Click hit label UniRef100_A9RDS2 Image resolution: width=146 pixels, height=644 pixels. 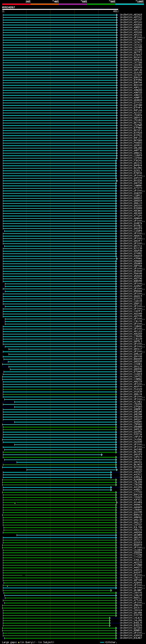(x=131, y=27)
